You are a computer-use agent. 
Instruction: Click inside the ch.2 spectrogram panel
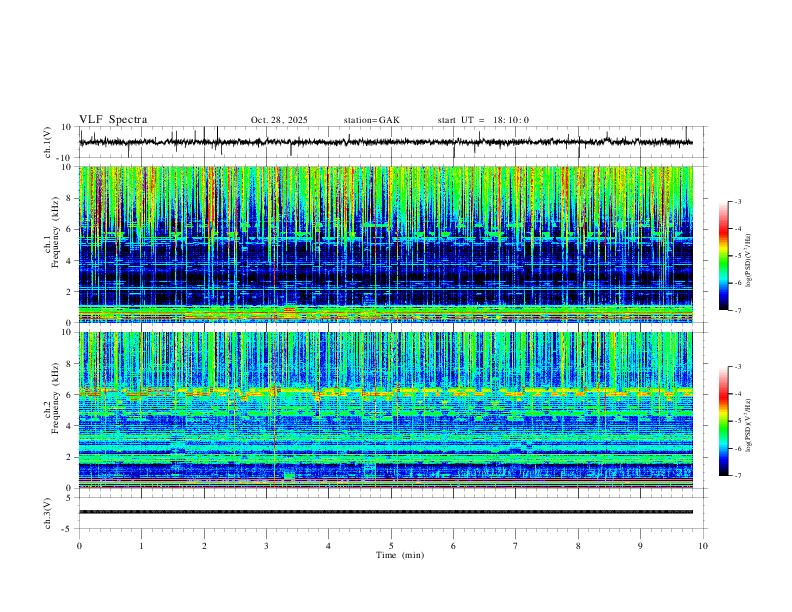click(386, 410)
